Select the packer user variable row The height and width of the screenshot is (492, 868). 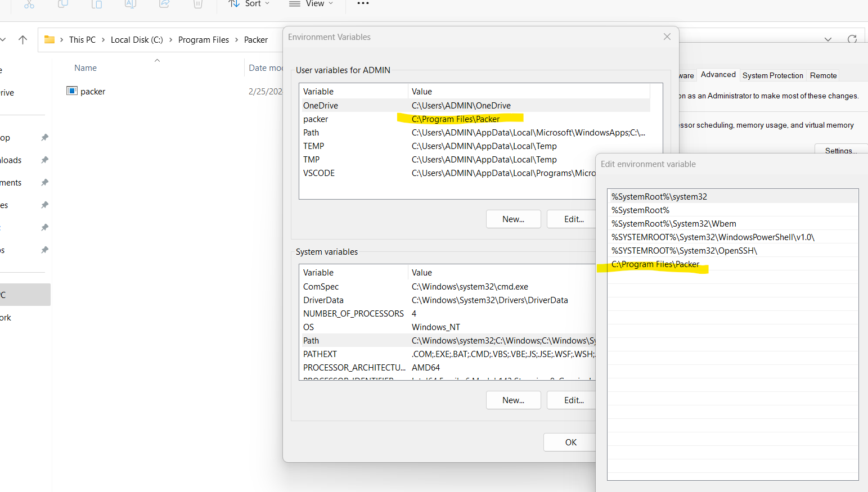coord(475,119)
